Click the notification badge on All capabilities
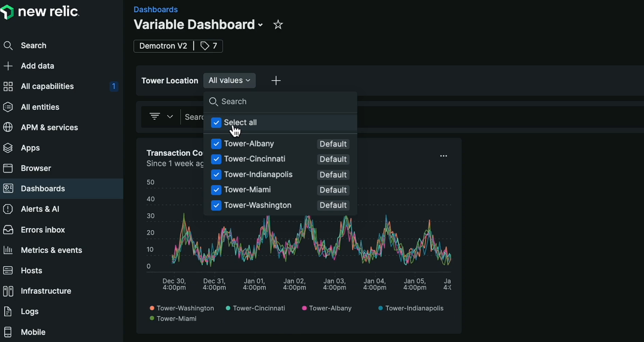The width and height of the screenshot is (644, 342). (114, 86)
